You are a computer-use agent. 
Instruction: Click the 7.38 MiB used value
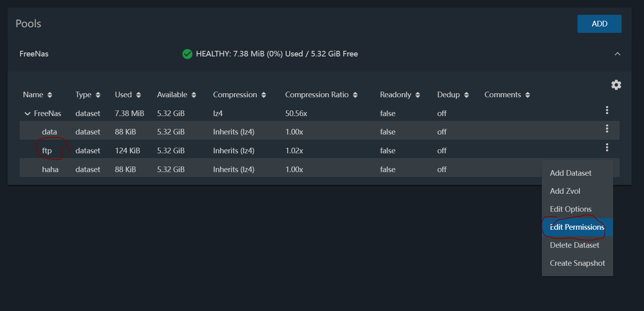pyautogui.click(x=129, y=113)
